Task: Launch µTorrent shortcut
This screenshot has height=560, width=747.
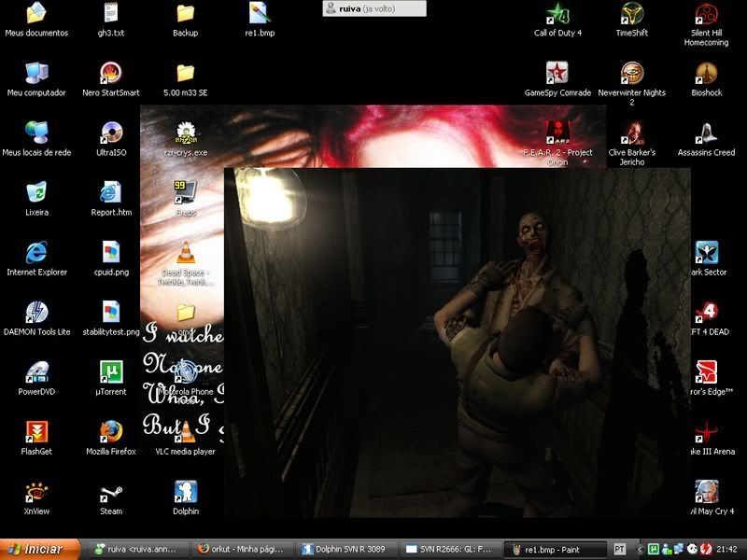Action: 111,371
